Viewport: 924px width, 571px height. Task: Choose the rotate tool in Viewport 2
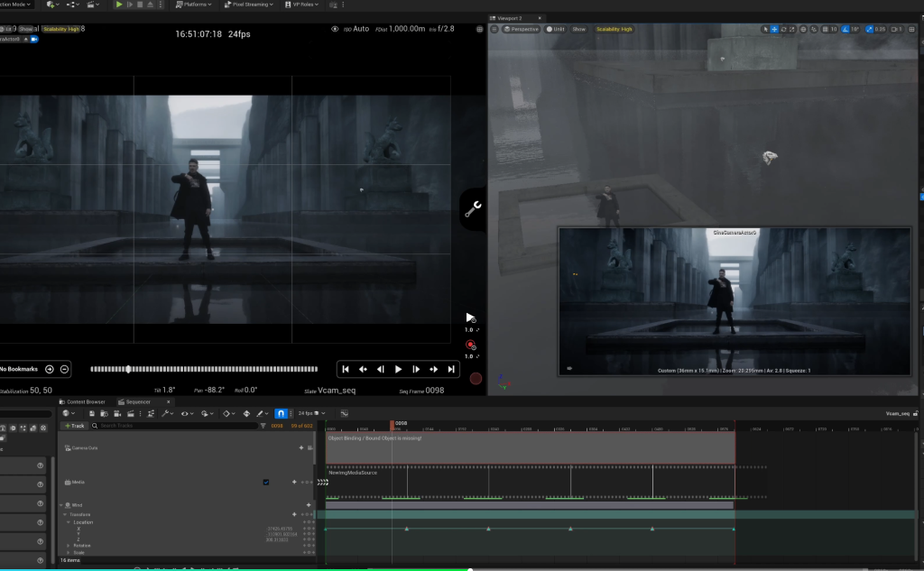783,29
